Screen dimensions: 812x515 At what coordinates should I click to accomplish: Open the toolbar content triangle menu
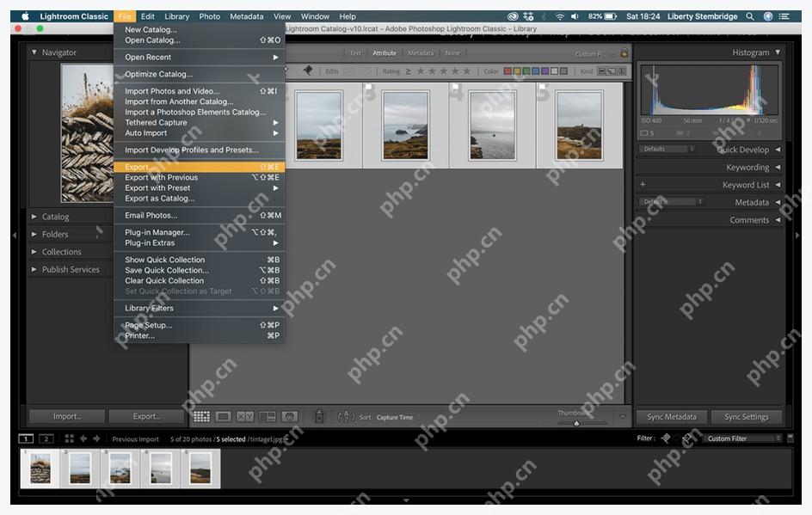(x=623, y=416)
